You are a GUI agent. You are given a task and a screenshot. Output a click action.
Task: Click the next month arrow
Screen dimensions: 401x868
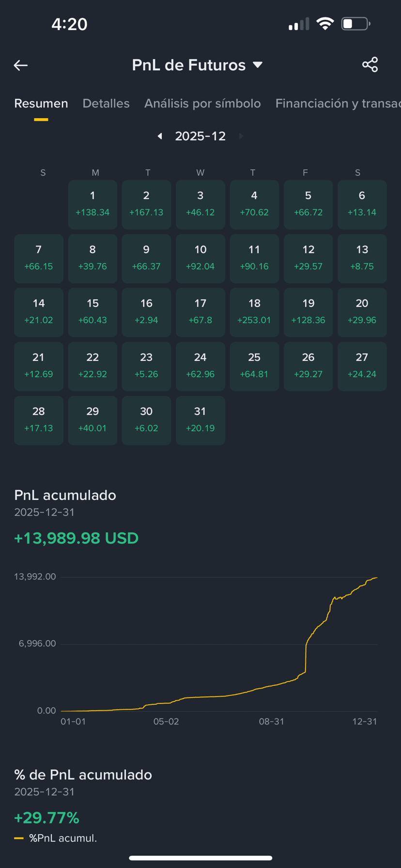pos(241,136)
